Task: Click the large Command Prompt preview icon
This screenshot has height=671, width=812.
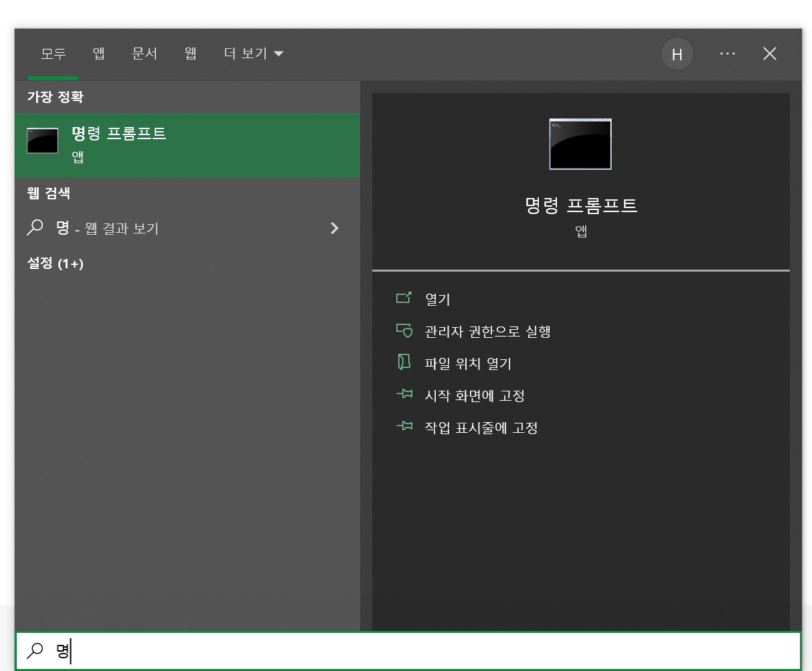Action: (580, 144)
